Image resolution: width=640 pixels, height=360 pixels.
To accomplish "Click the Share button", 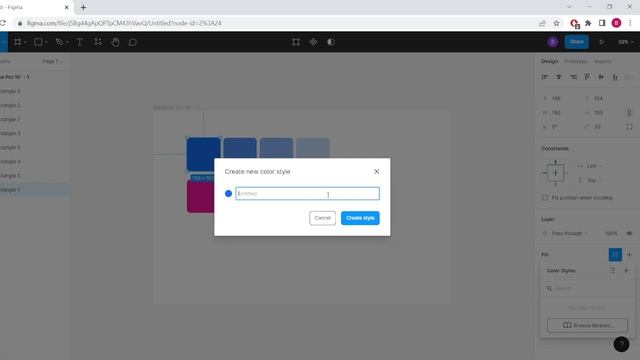I will tap(577, 42).
